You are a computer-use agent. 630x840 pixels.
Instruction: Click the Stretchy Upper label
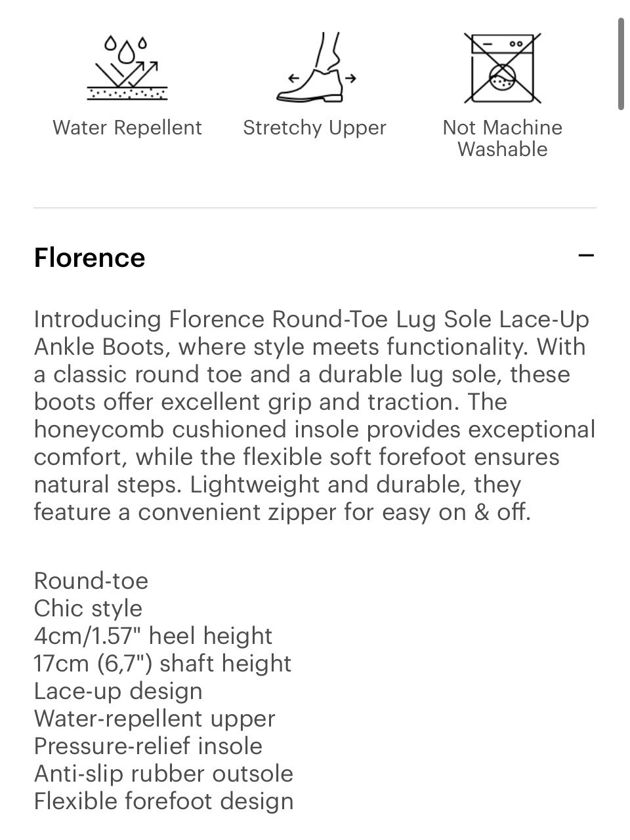[x=315, y=127]
